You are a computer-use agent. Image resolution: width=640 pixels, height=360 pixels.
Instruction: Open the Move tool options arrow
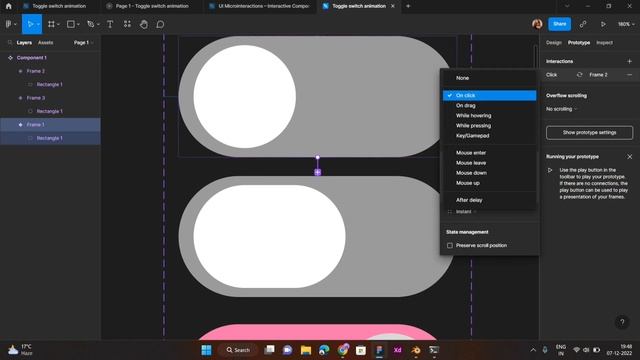(38, 24)
